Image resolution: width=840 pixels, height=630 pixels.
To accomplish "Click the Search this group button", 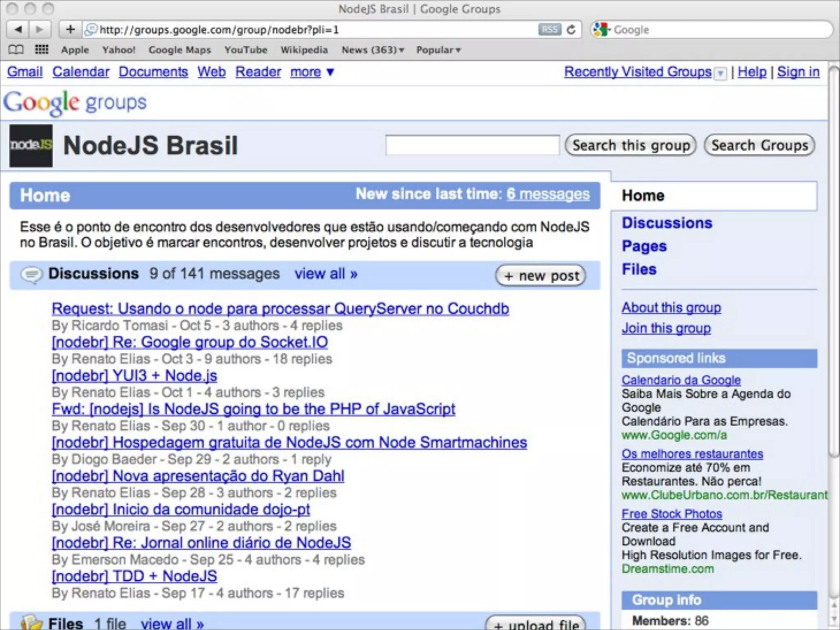I will (630, 145).
